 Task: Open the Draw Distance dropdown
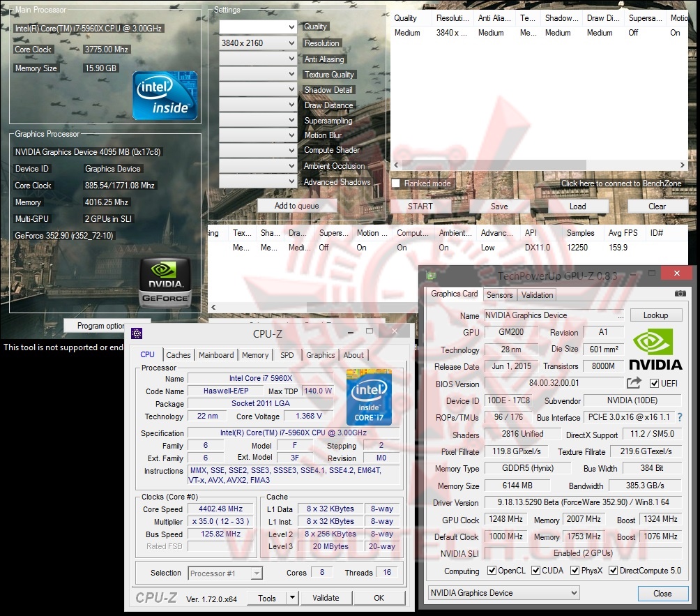(x=258, y=105)
